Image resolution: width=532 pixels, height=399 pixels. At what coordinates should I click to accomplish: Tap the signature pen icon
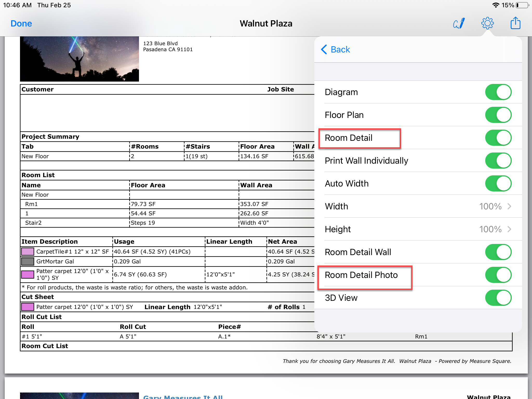point(459,23)
